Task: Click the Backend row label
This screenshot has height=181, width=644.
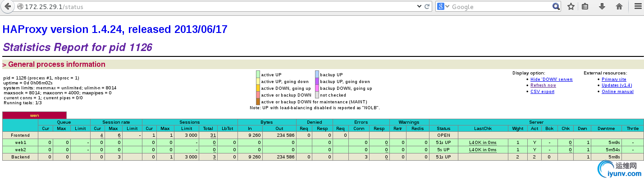Action: coord(20,157)
